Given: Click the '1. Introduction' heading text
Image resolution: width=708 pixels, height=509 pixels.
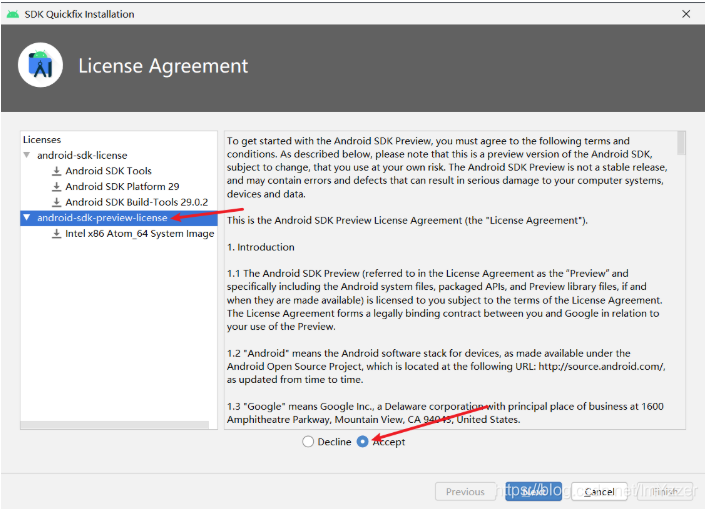Looking at the screenshot, I should click(x=261, y=247).
